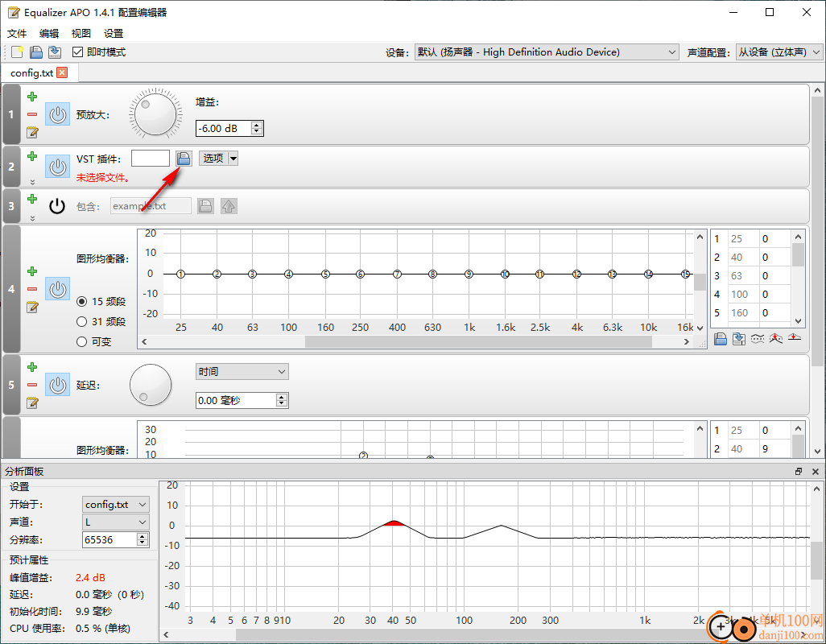Viewport: 826px width, 644px height.
Task: Select the 100 Hz row gain cell
Action: pyautogui.click(x=775, y=295)
